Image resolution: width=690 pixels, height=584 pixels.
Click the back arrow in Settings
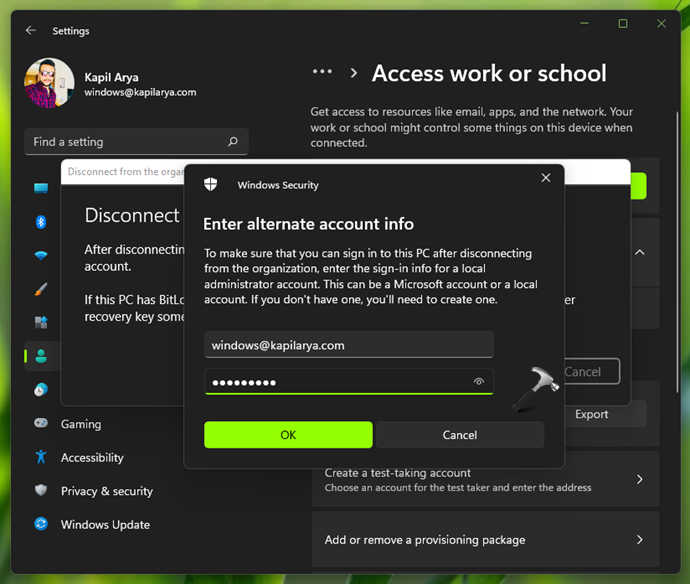pos(30,31)
